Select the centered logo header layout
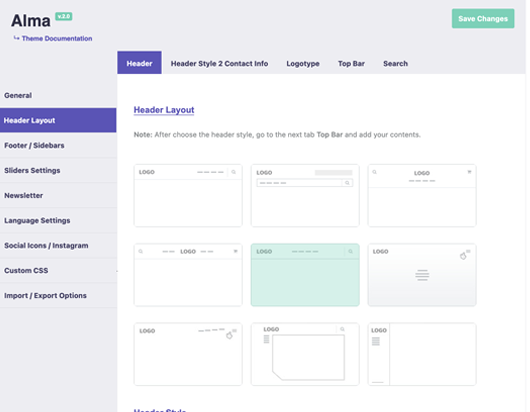530x412 pixels. click(x=422, y=195)
